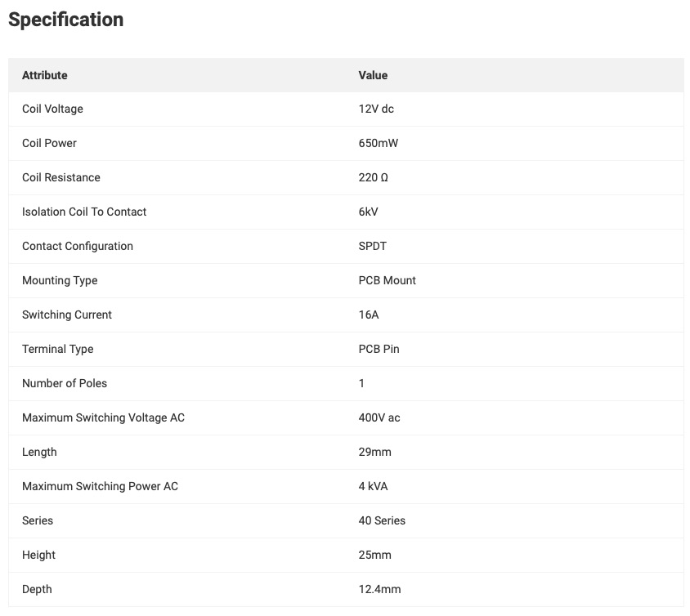Select the Mounting Type attribute
Viewport: 690px width, 616px height.
[x=60, y=280]
